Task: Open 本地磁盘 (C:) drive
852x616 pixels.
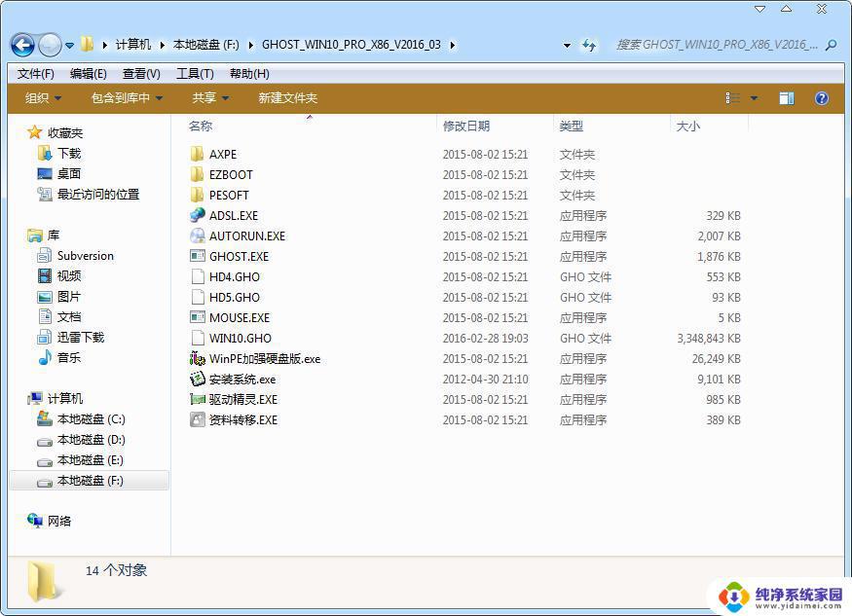Action: tap(92, 419)
